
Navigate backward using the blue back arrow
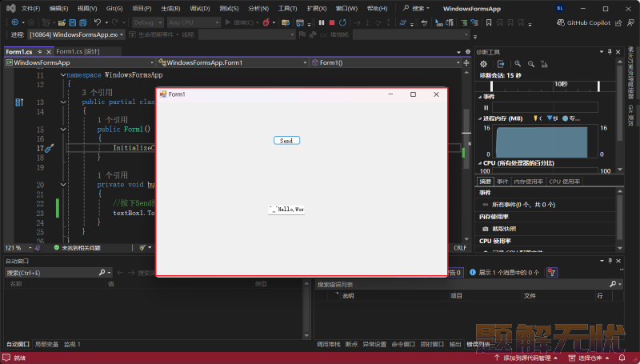[15, 22]
